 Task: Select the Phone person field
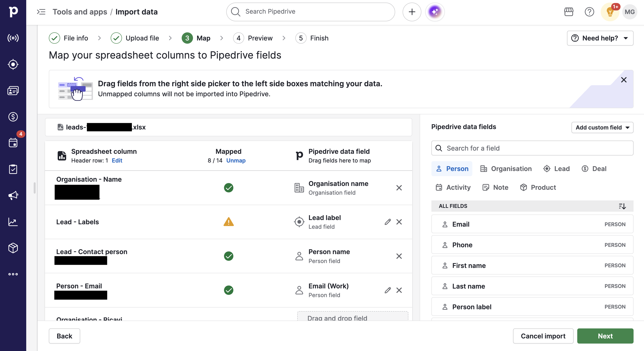532,245
